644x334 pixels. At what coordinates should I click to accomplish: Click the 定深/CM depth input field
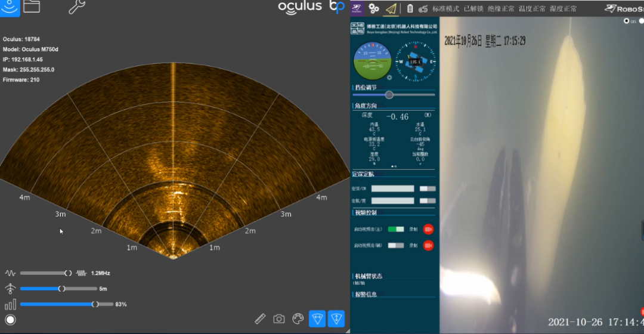[392, 188]
